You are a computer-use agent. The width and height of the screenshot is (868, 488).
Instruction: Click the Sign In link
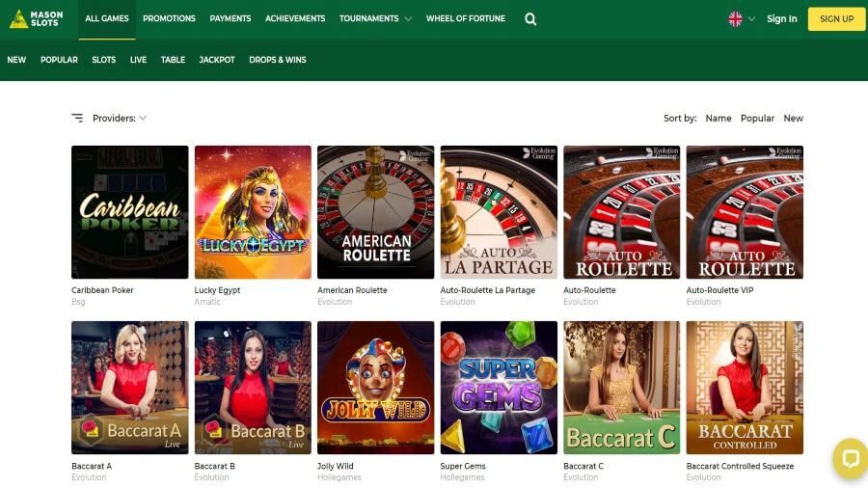pyautogui.click(x=781, y=19)
